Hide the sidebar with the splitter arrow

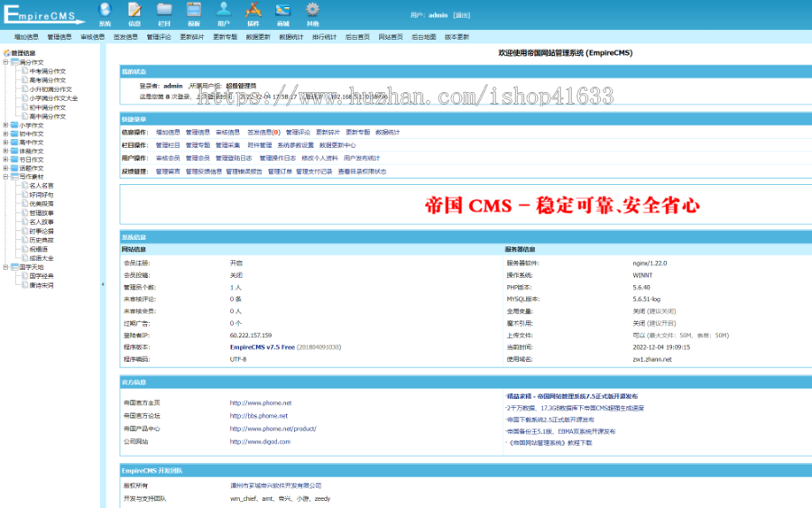tap(103, 284)
